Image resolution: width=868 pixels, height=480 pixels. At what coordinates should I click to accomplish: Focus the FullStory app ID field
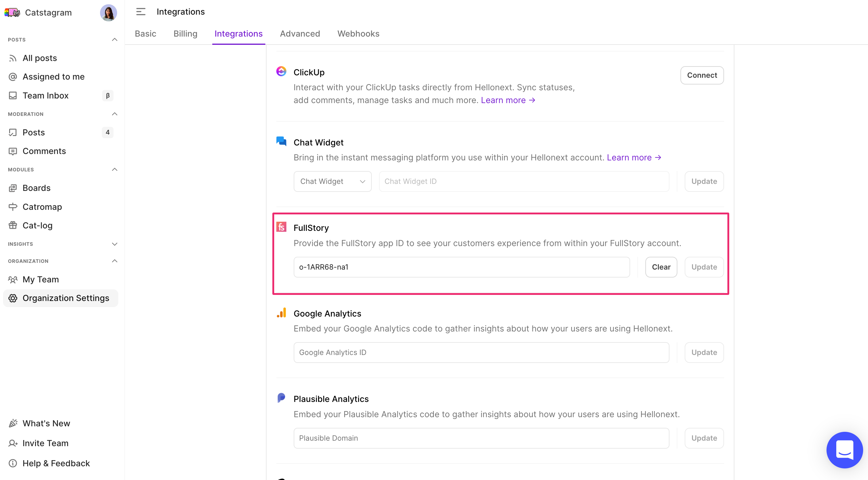point(462,267)
